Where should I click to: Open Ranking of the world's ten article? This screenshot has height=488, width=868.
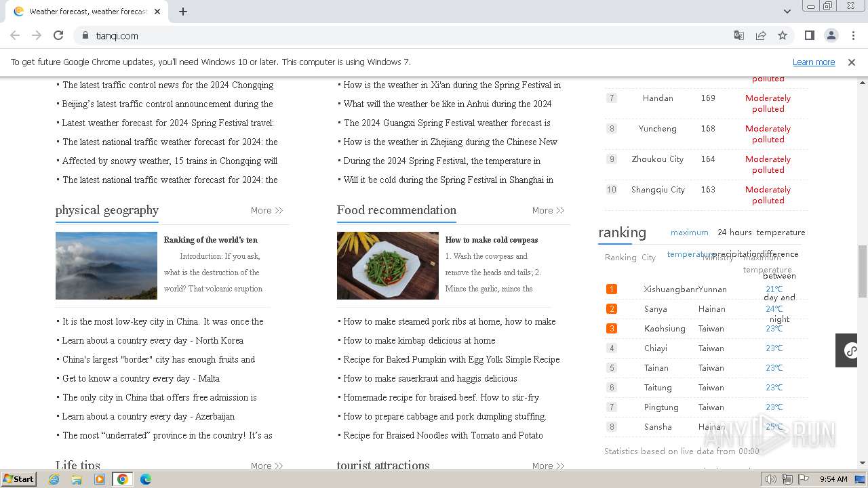[x=211, y=240]
